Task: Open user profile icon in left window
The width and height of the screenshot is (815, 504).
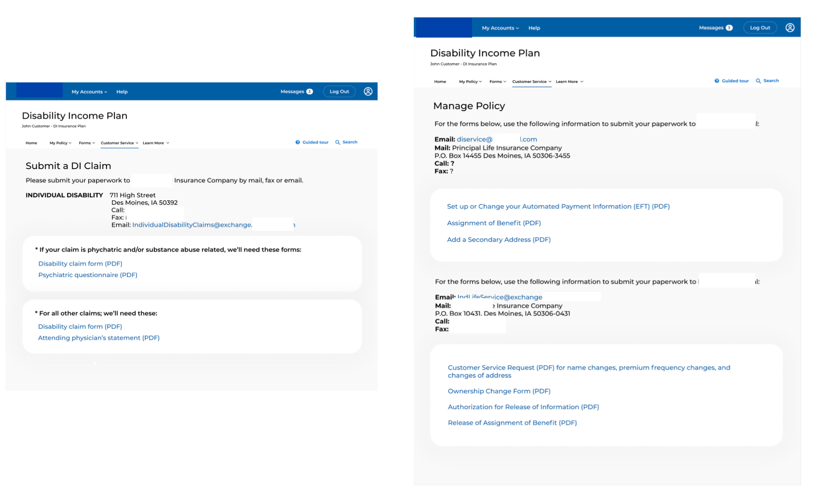Action: [368, 92]
